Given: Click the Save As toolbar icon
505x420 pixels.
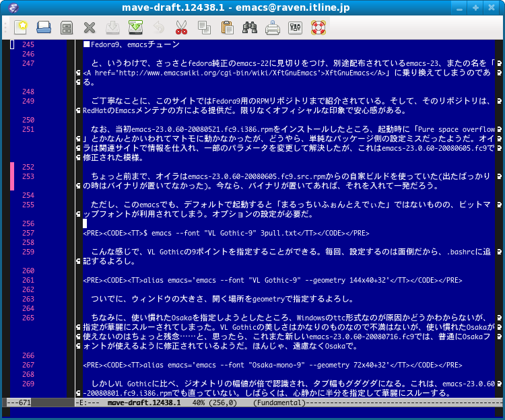Looking at the screenshot, I should point(135,28).
